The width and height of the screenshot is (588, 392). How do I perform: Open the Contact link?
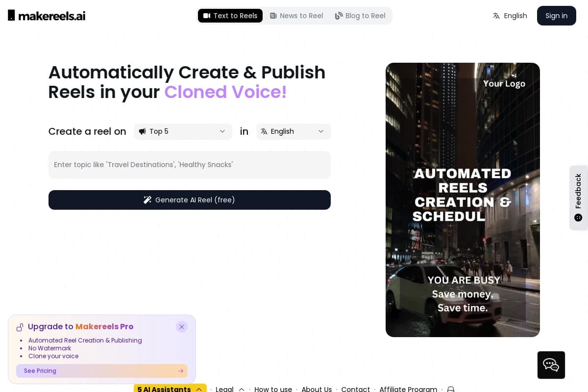pos(355,389)
